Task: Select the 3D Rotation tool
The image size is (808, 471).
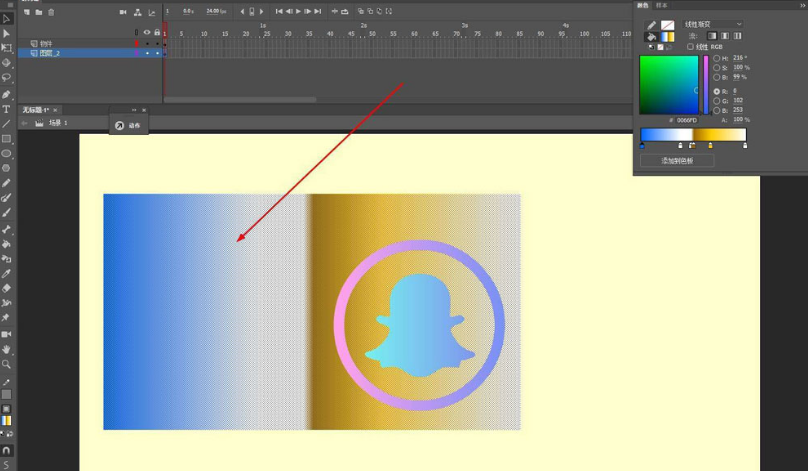Action: click(6, 63)
